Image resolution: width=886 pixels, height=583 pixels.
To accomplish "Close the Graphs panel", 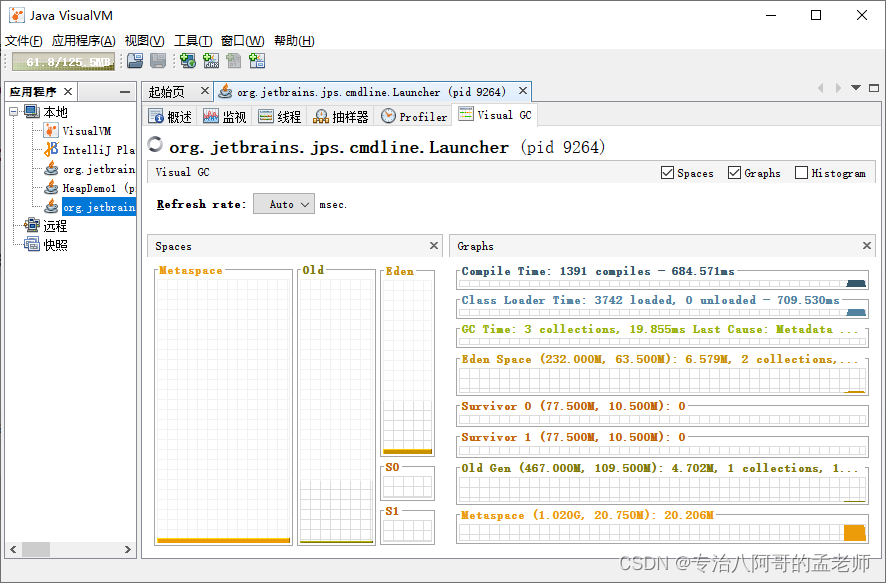I will click(867, 246).
